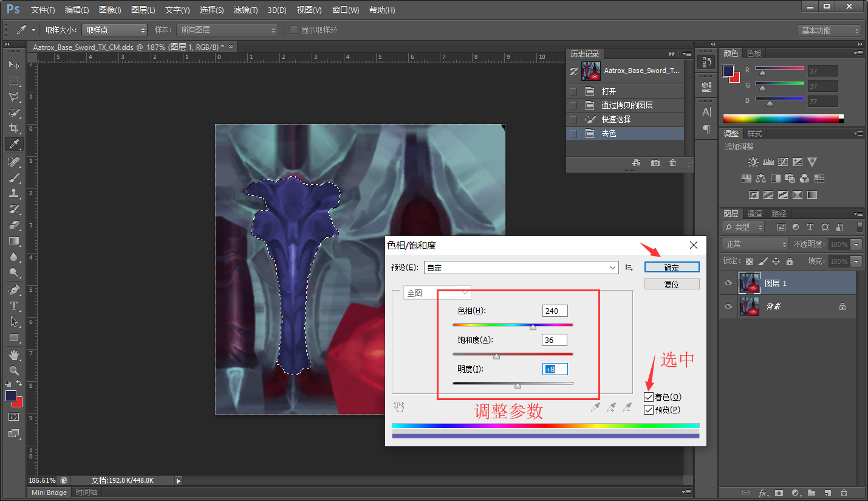The width and height of the screenshot is (868, 501).
Task: Select the Eraser tool
Action: 14,225
